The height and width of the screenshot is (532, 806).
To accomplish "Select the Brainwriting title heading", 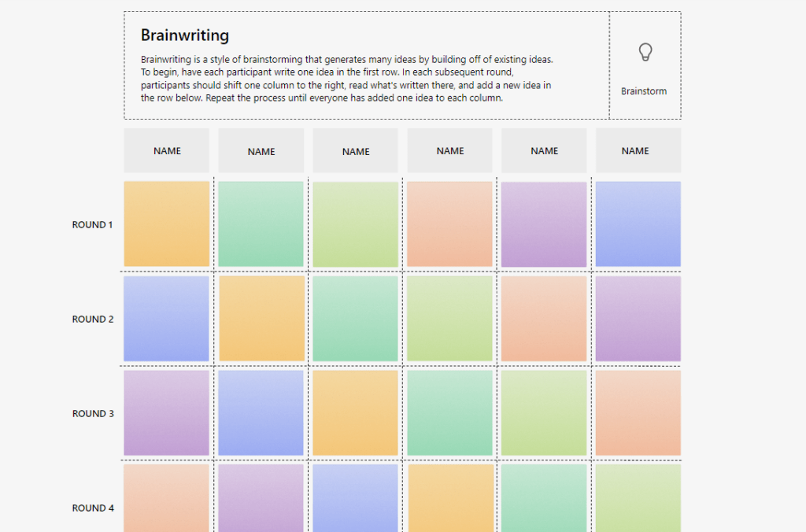I will click(185, 35).
